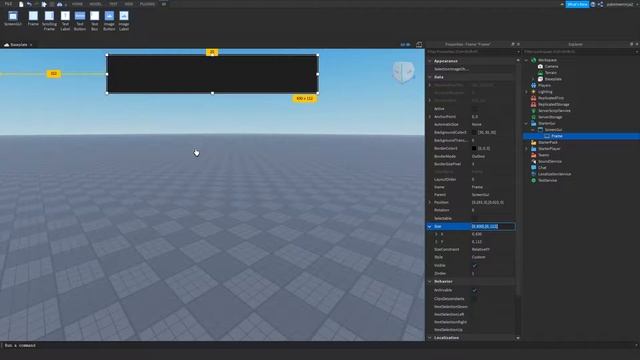
Task: Toggle the Selectable property checkbox
Action: pos(474,218)
